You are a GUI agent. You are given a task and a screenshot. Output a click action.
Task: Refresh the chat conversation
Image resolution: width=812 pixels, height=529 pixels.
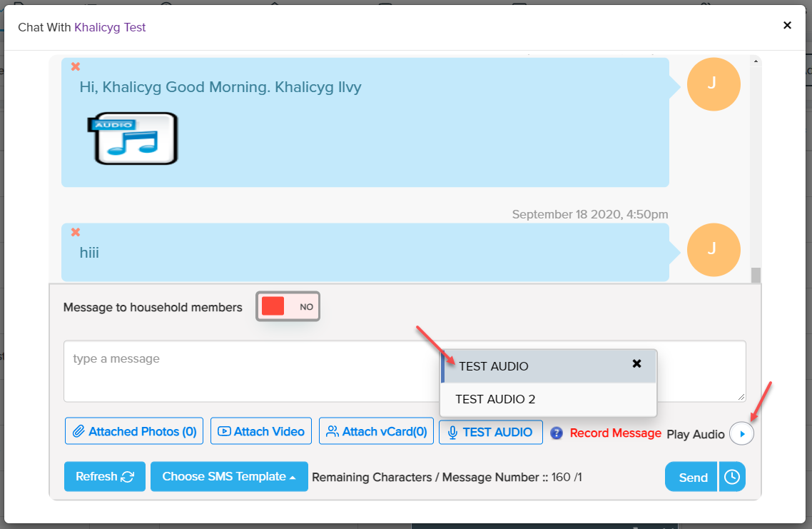pos(105,476)
